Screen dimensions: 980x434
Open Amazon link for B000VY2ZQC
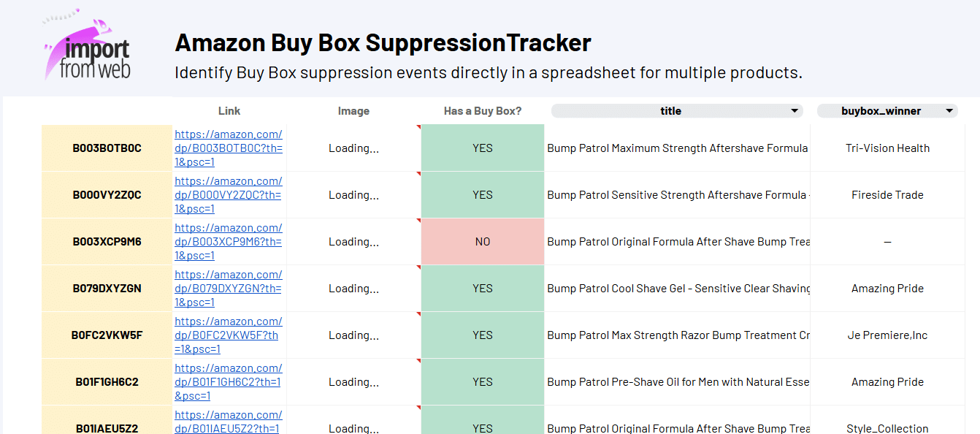point(229,195)
